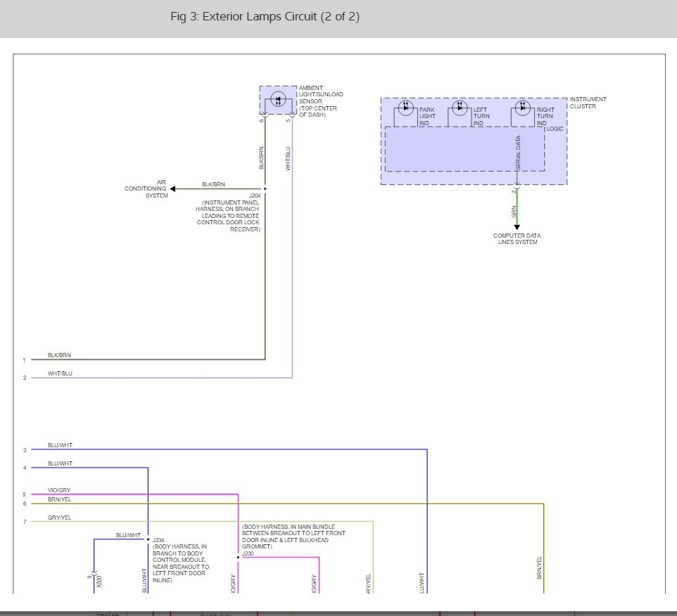Screen dimensions: 677x616
Task: Click the WHT/BLU label on wire 2
Action: [59, 373]
